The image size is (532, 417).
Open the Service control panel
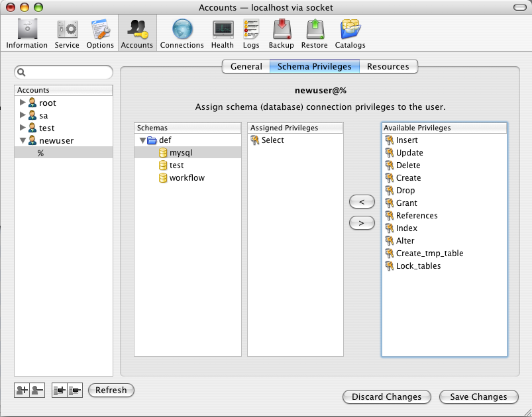pos(67,33)
